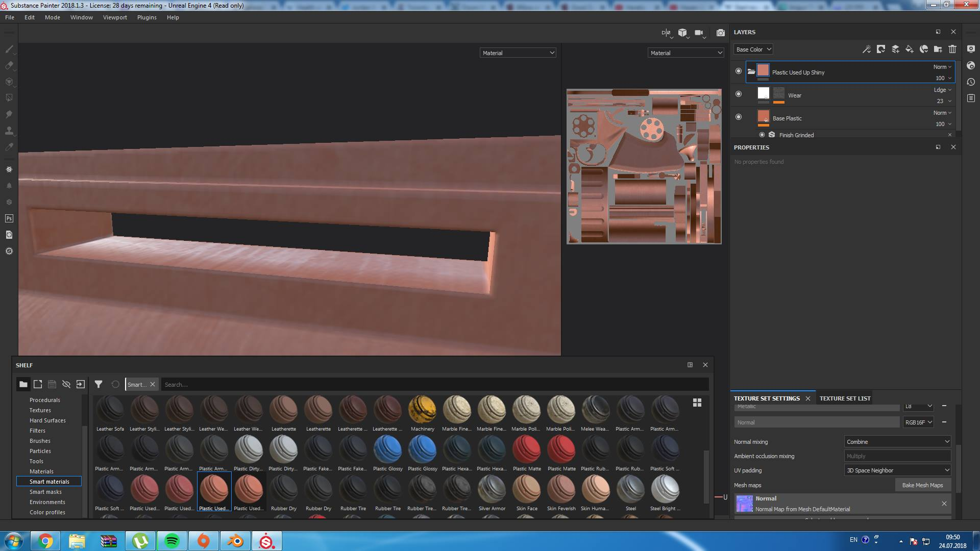
Task: Add a fill layer in Layers panel
Action: (x=910, y=49)
